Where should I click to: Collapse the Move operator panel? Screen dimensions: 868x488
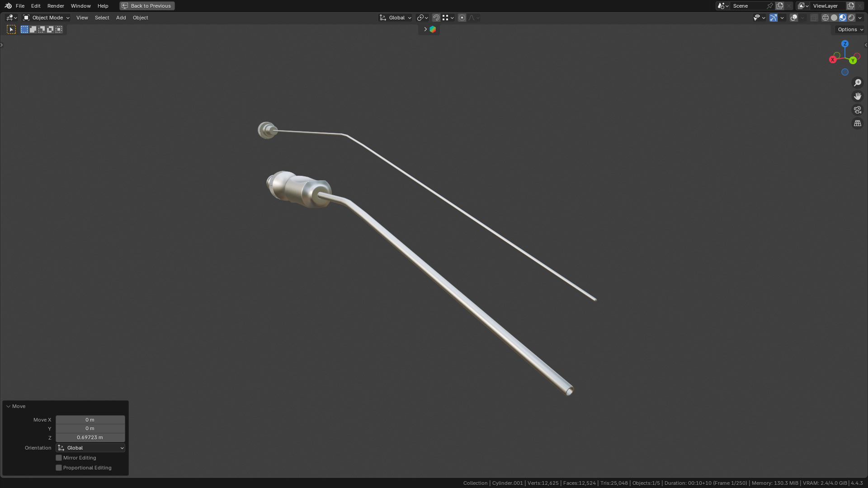[8, 406]
